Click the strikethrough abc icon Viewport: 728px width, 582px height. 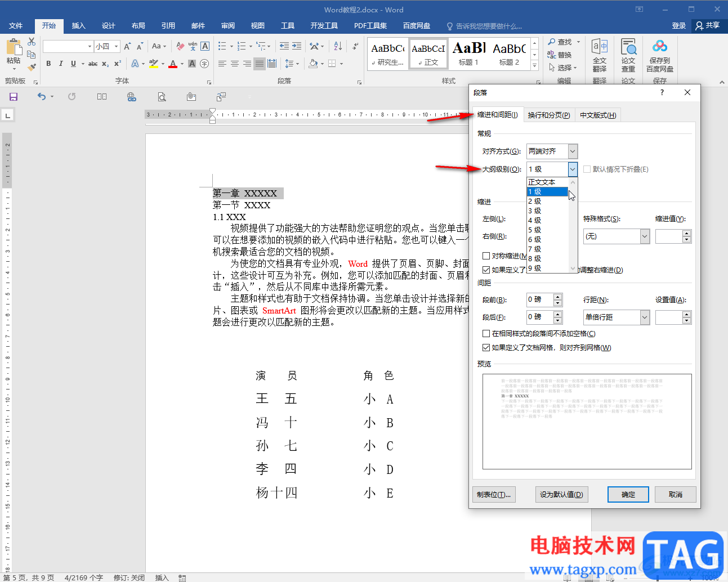(93, 64)
